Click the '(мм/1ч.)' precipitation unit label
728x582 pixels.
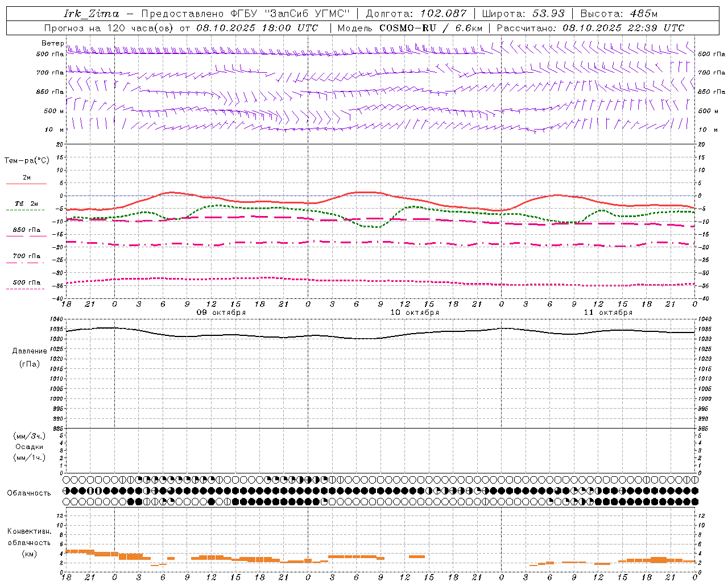[x=30, y=458]
